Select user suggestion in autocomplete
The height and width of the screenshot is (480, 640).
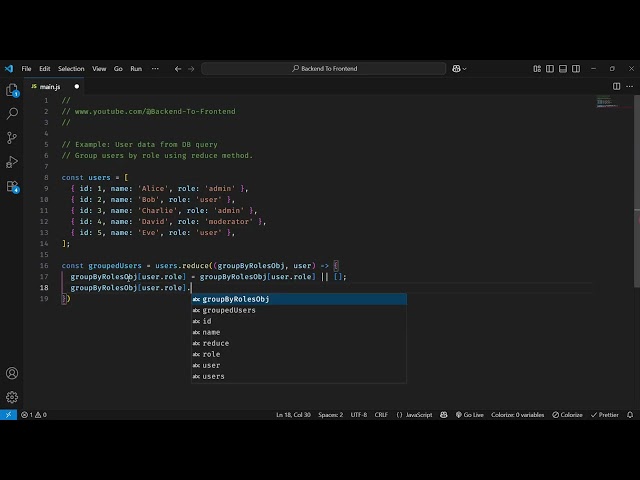click(x=299, y=365)
